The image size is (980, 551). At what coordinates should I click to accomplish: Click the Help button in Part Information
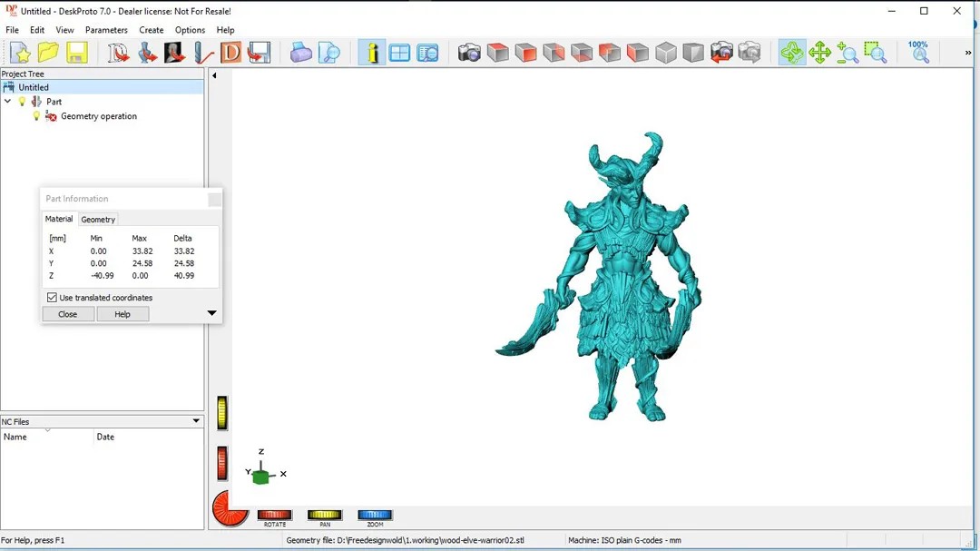click(x=122, y=314)
